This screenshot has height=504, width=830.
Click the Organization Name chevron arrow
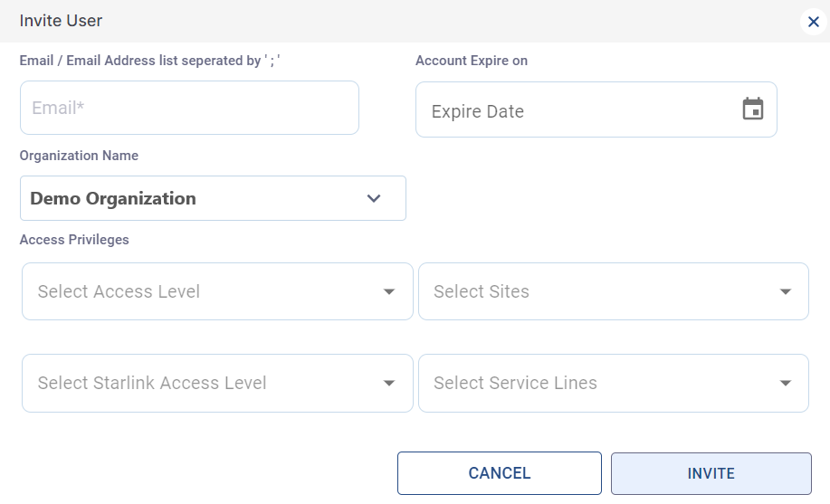click(x=374, y=199)
